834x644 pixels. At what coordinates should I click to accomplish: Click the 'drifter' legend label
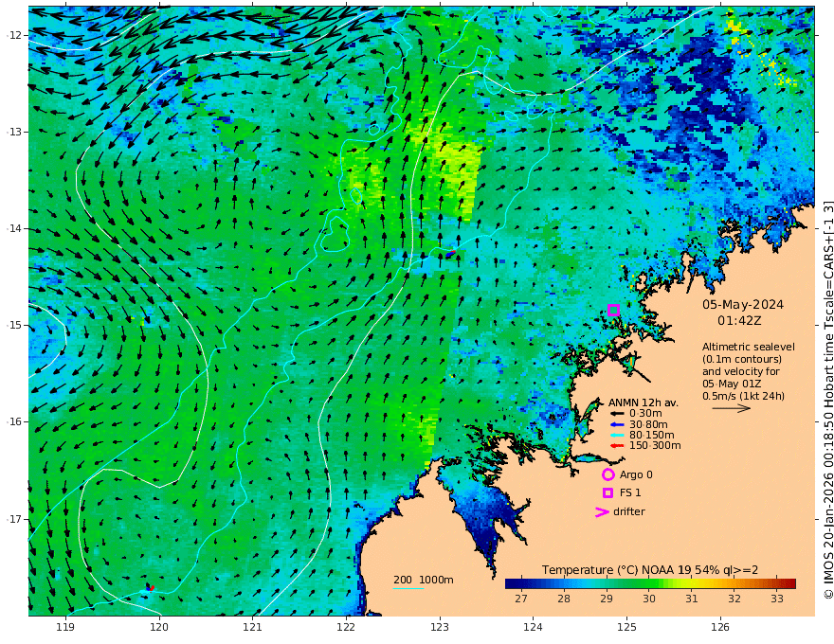pos(629,511)
